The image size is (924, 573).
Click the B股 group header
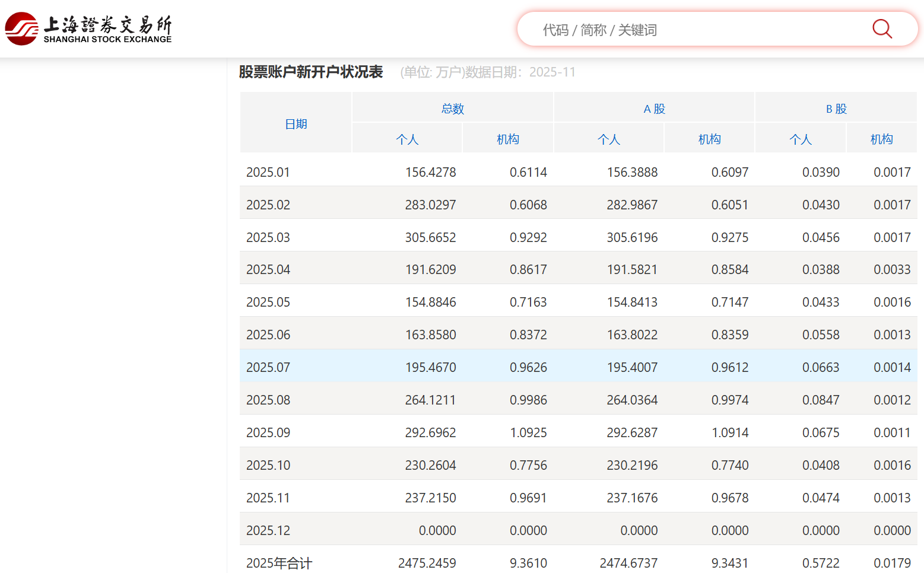point(836,109)
